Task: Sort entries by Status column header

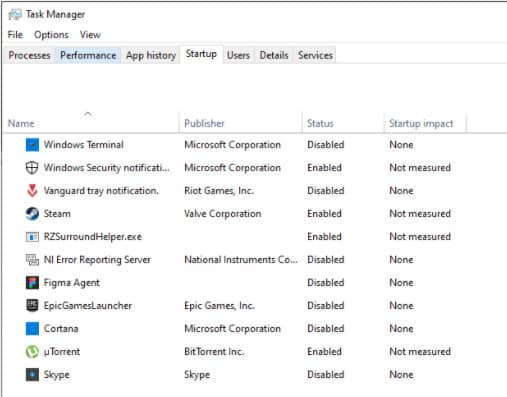Action: click(320, 123)
